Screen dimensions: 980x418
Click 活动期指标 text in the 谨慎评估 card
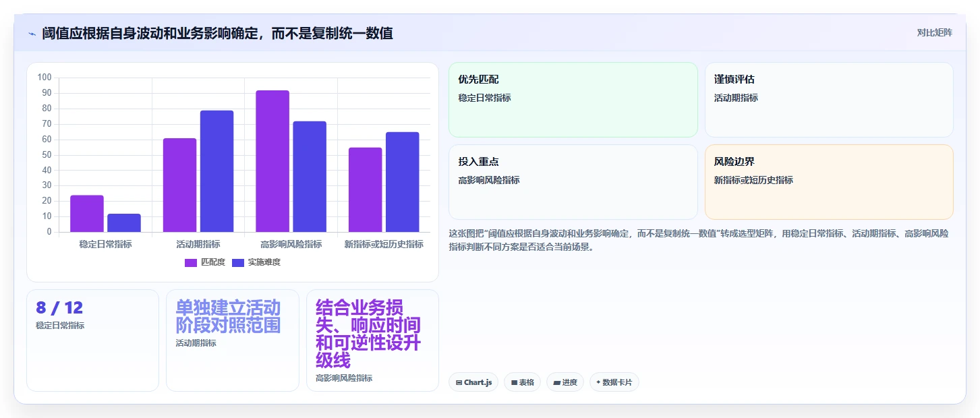click(736, 98)
